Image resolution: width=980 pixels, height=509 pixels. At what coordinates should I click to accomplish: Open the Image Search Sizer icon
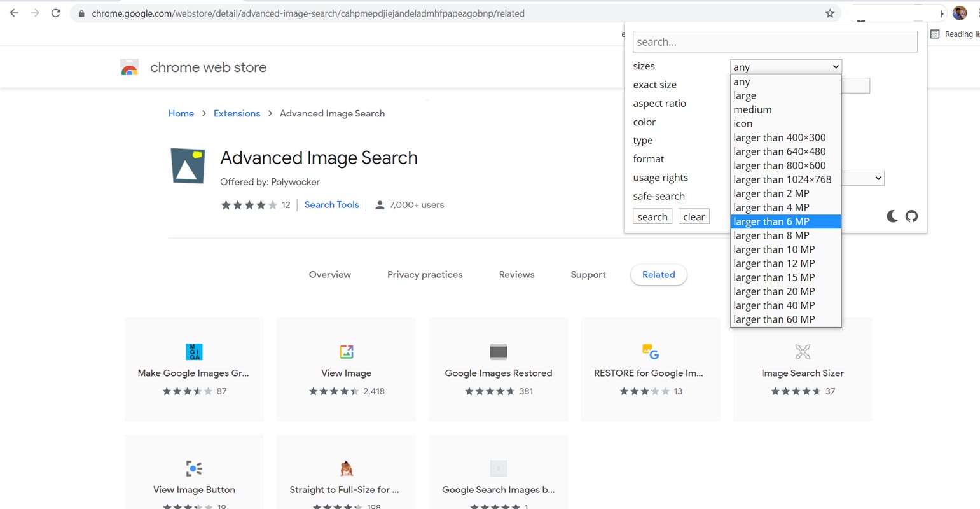pyautogui.click(x=803, y=351)
